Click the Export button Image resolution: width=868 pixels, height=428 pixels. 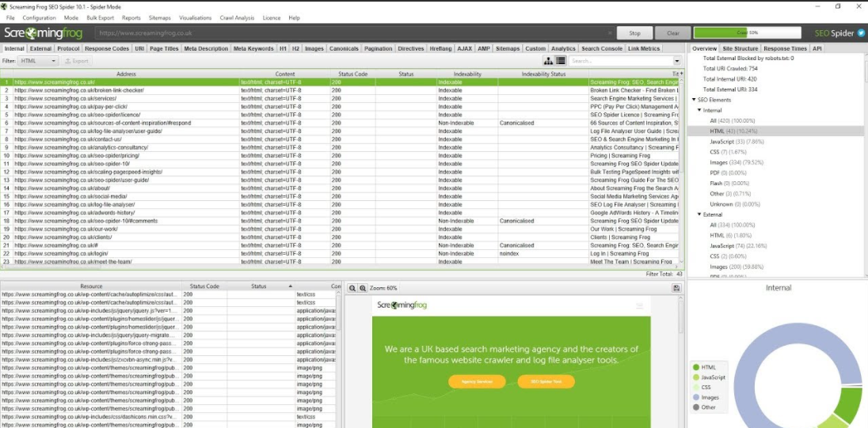(x=76, y=61)
